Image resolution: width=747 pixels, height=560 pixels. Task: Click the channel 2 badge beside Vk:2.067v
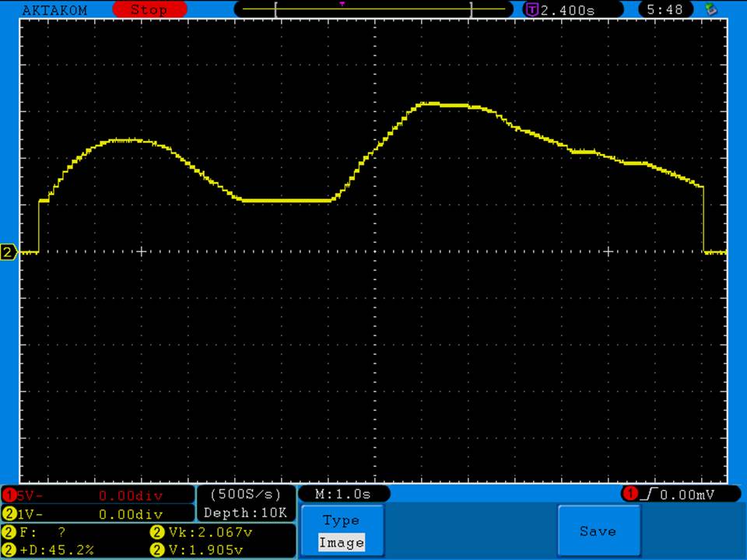click(x=156, y=532)
